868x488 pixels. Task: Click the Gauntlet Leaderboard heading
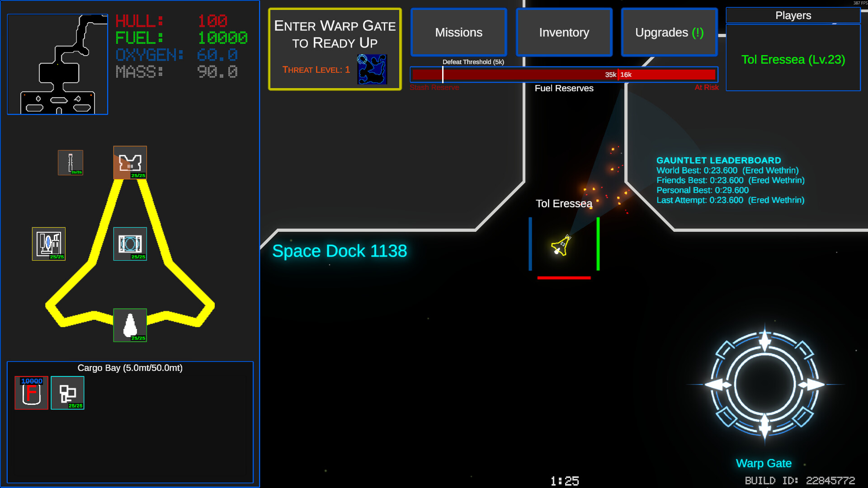718,160
